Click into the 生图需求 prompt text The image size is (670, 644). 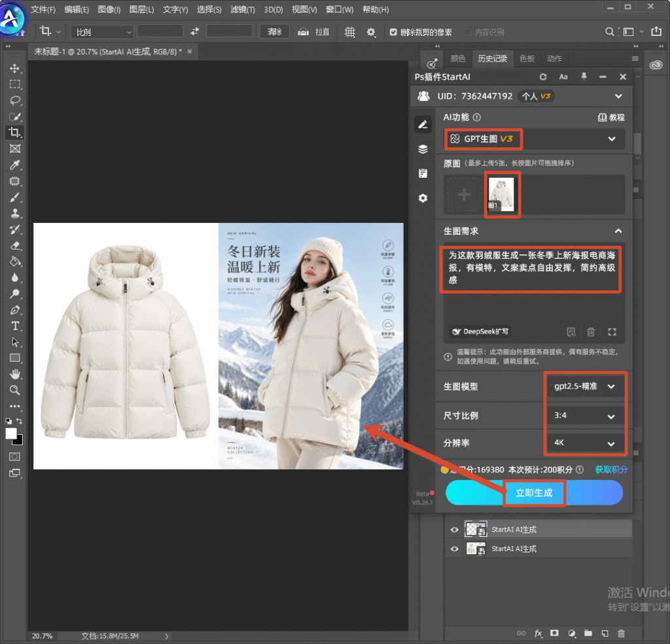click(531, 268)
